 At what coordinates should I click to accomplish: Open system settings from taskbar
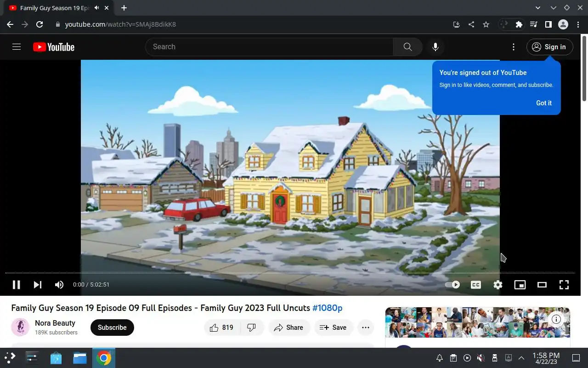[32, 357]
